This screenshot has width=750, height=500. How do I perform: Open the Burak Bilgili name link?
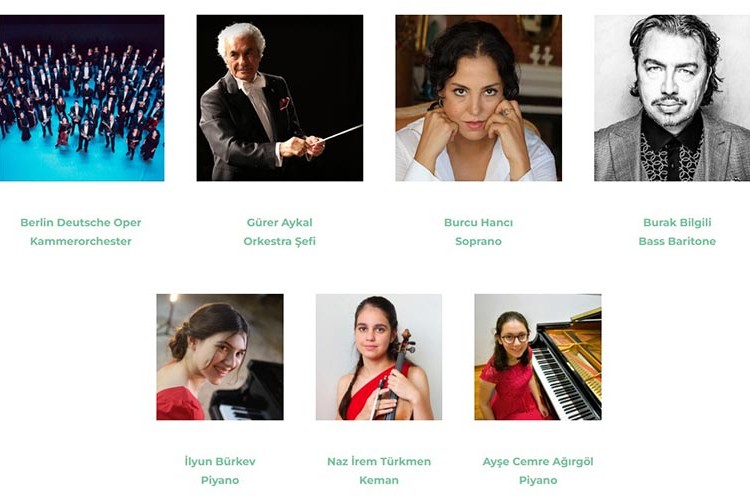click(x=677, y=222)
